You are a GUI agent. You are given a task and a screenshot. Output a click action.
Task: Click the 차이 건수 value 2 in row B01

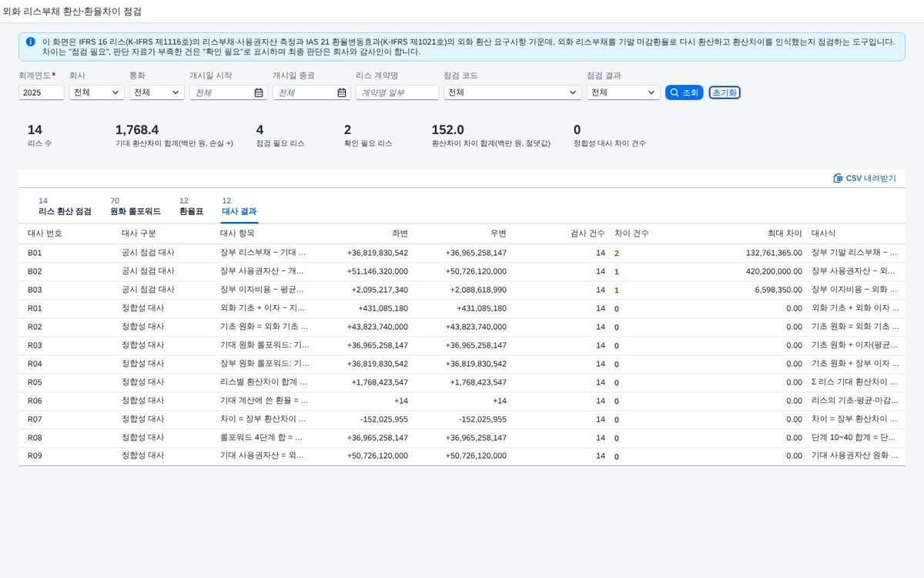(x=617, y=253)
